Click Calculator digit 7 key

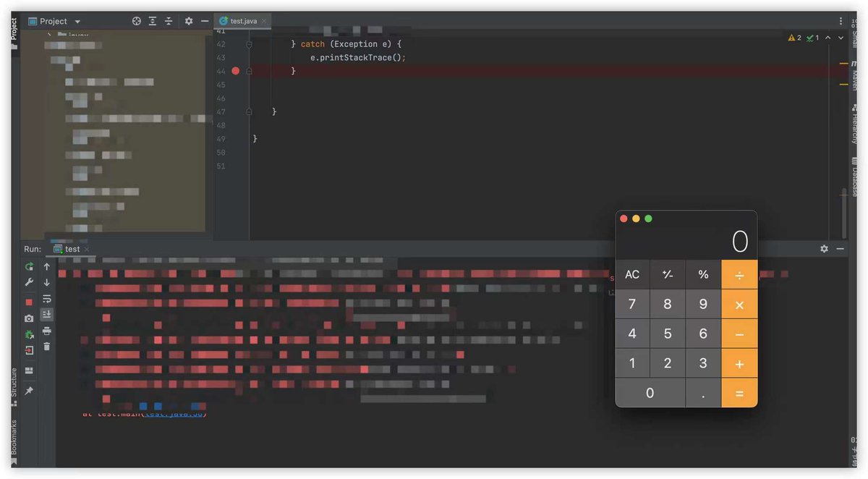click(x=632, y=305)
